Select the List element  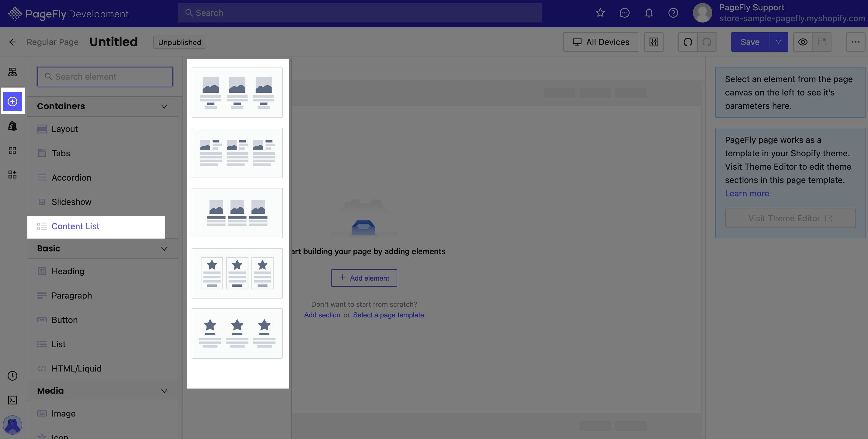(x=102, y=344)
